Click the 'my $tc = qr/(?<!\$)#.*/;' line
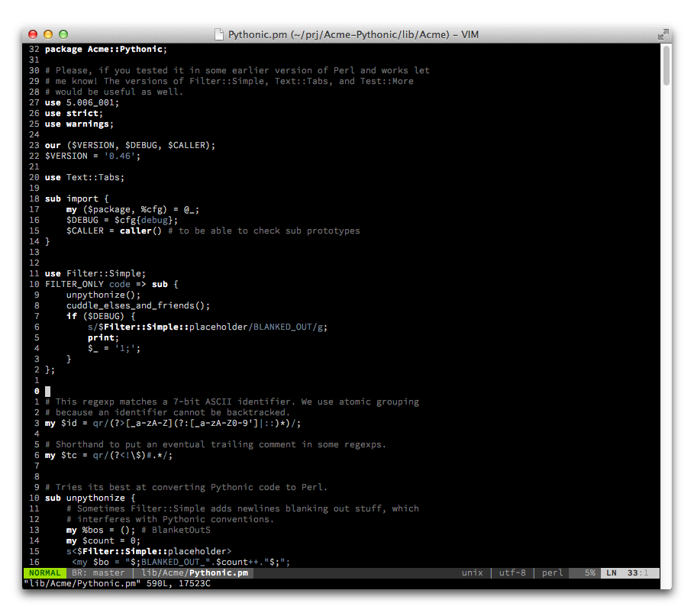694x616 pixels. (109, 455)
